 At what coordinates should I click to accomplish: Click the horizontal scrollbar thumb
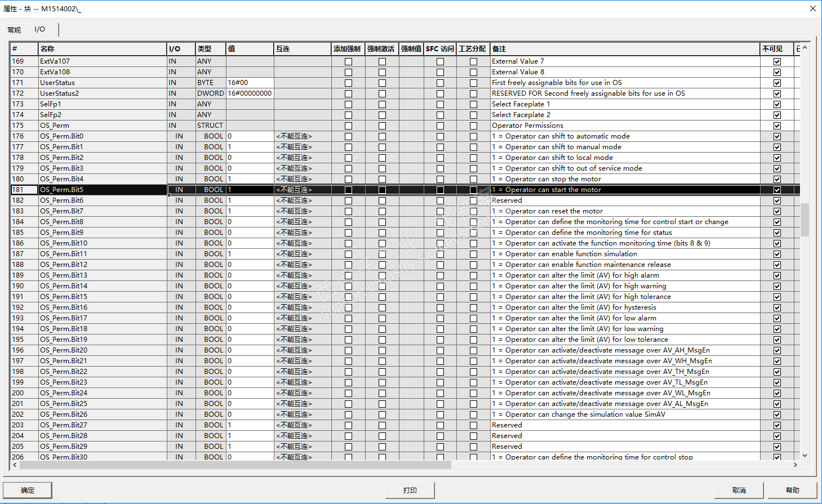[x=235, y=465]
